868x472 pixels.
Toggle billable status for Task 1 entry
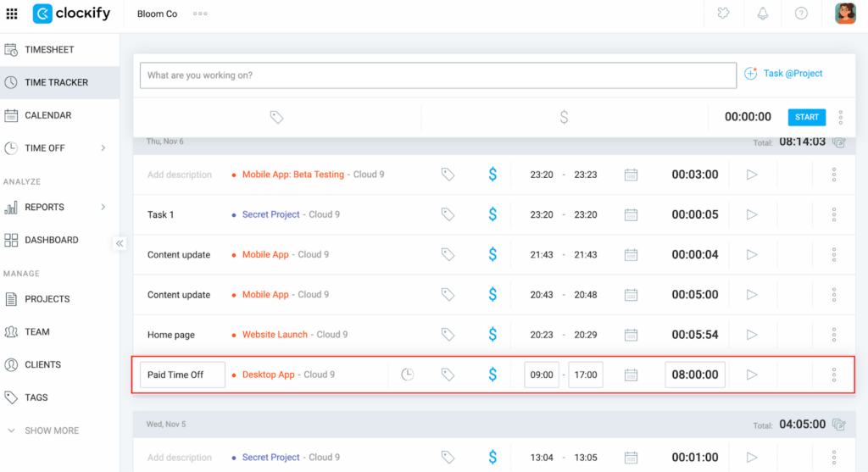(492, 215)
